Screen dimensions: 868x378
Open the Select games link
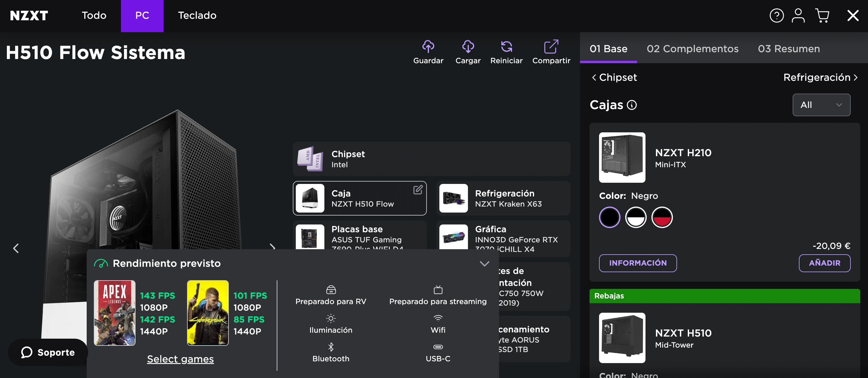pyautogui.click(x=180, y=359)
